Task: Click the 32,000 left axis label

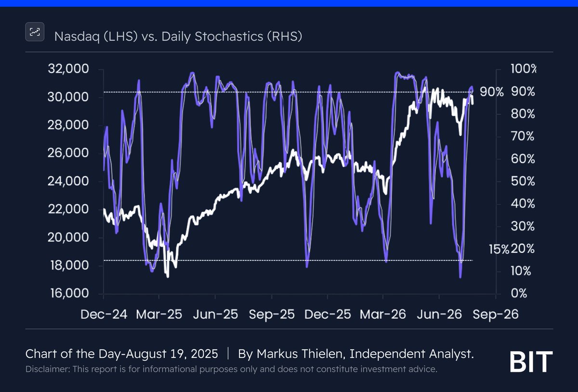Action: (x=68, y=69)
